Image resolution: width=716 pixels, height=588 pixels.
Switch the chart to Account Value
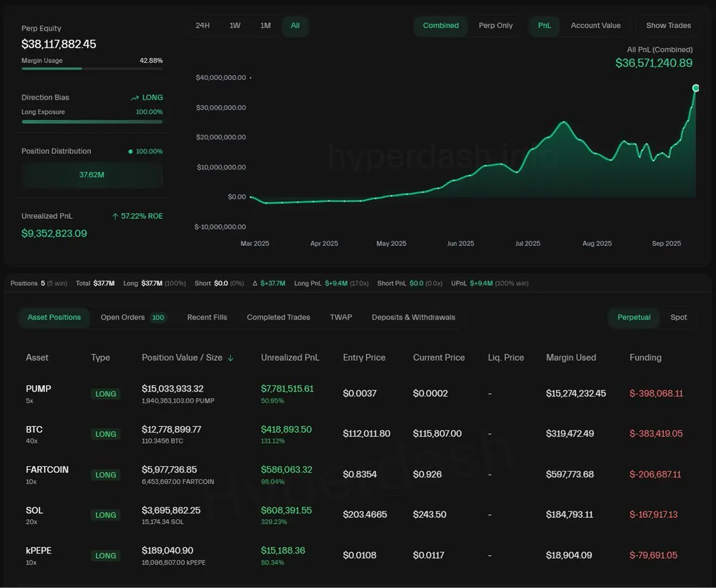(x=595, y=26)
